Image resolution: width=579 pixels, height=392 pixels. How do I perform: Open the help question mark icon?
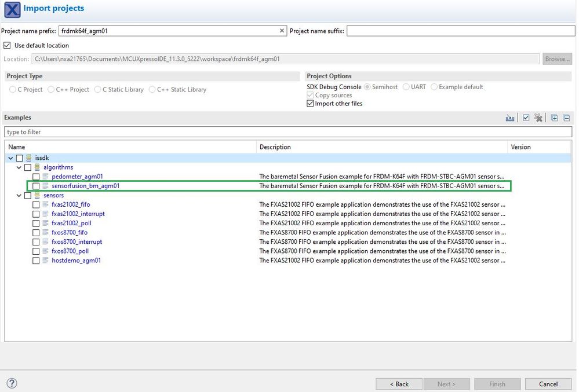tap(12, 383)
